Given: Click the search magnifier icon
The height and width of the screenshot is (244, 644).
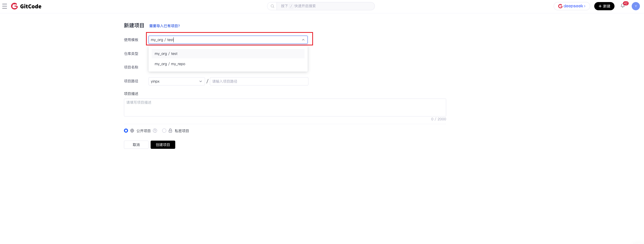Looking at the screenshot, I should point(272,6).
